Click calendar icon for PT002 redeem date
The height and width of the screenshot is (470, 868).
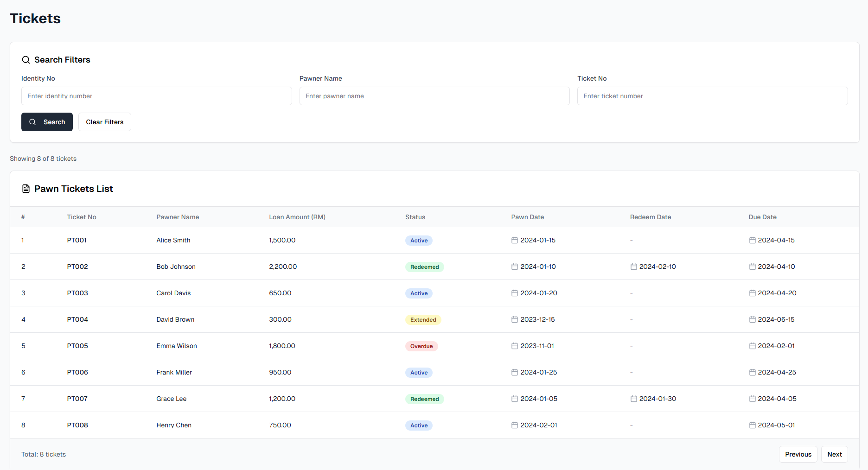click(x=633, y=267)
